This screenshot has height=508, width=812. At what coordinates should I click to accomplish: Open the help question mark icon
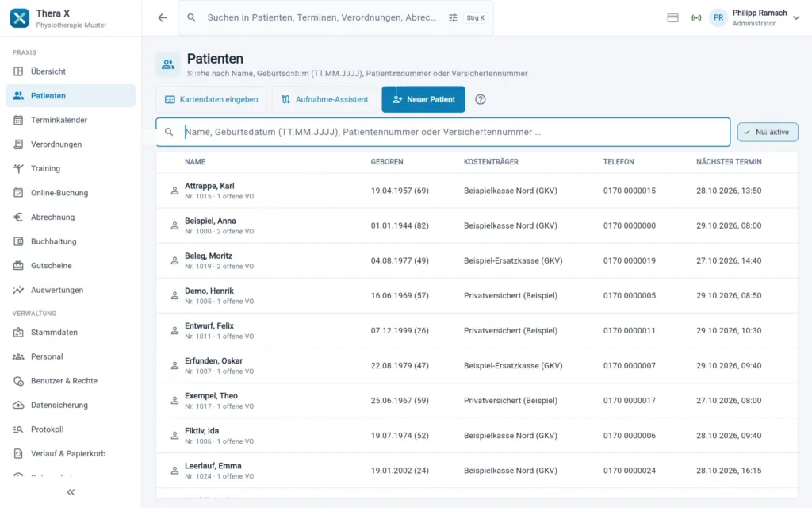[480, 99]
